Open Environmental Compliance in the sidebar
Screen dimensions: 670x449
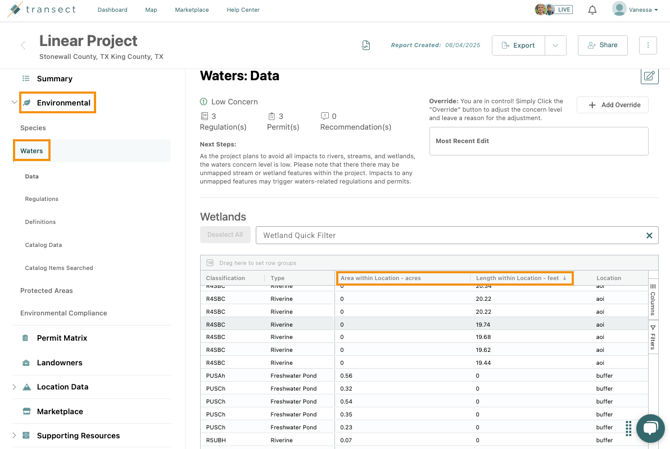click(x=64, y=313)
